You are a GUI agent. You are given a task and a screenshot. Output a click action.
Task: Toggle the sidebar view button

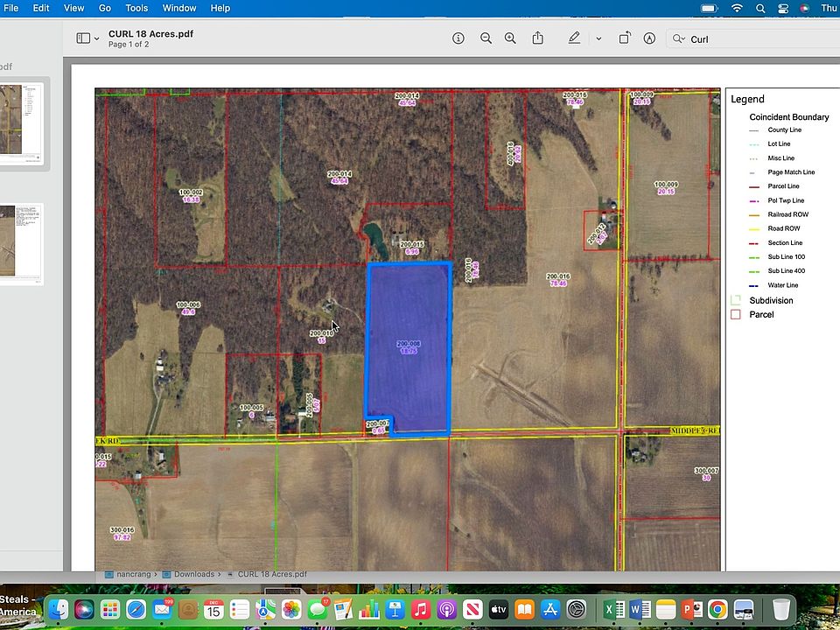tap(83, 38)
